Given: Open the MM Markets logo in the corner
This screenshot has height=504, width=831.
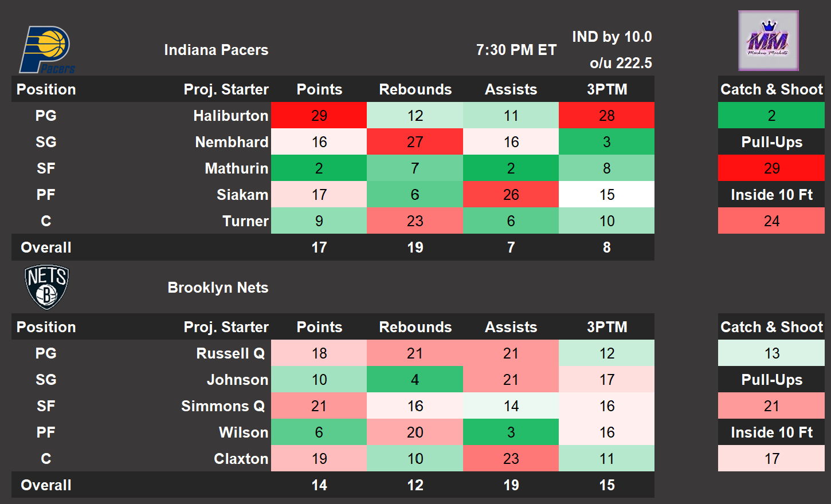Looking at the screenshot, I should tap(768, 41).
